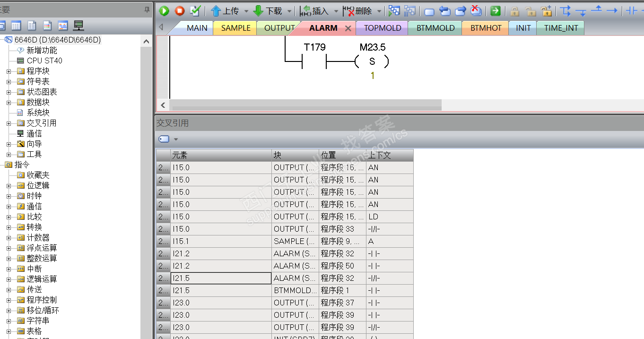The image size is (644, 339).
Task: Open the 下载 download dropdown arrow
Action: 289,11
